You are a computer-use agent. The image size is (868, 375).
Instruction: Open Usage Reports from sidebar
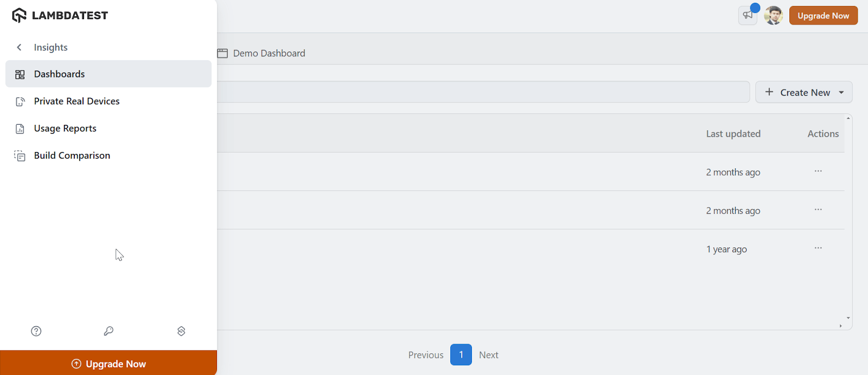coord(65,128)
